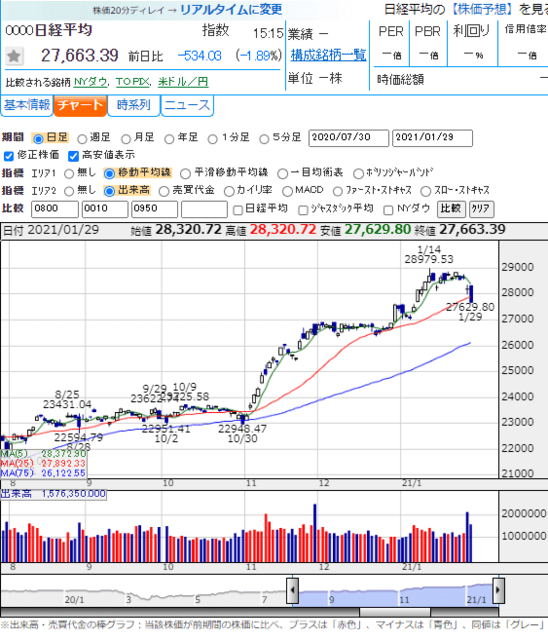548x640 pixels.
Task: Click the MA(75) legend value 26,122.55
Action: coord(63,473)
